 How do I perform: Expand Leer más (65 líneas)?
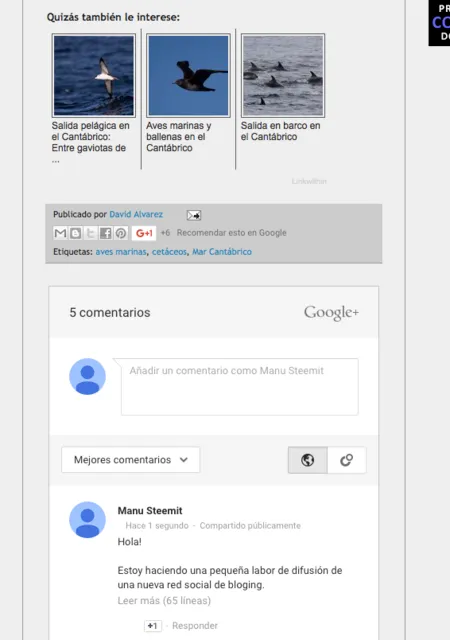(x=164, y=600)
